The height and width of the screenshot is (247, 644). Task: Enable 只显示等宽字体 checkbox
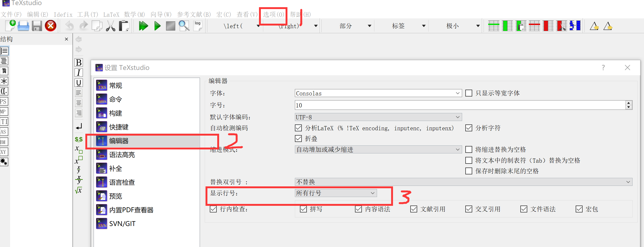(x=469, y=93)
